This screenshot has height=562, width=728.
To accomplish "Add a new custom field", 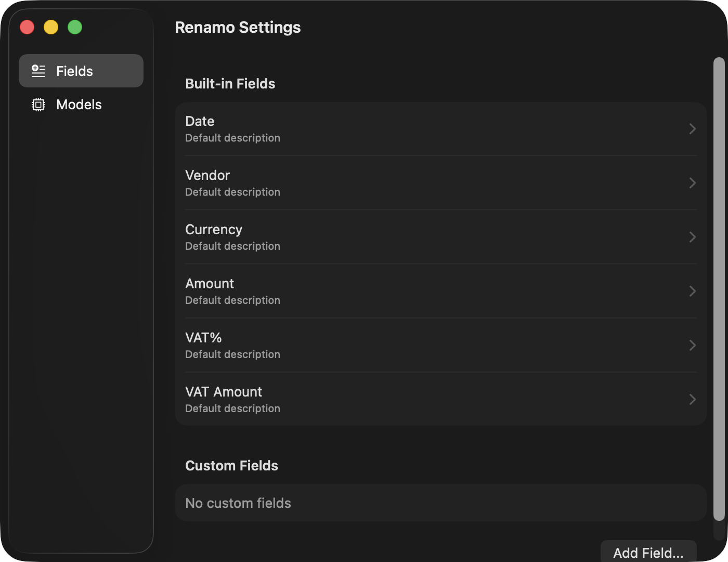I will [648, 552].
